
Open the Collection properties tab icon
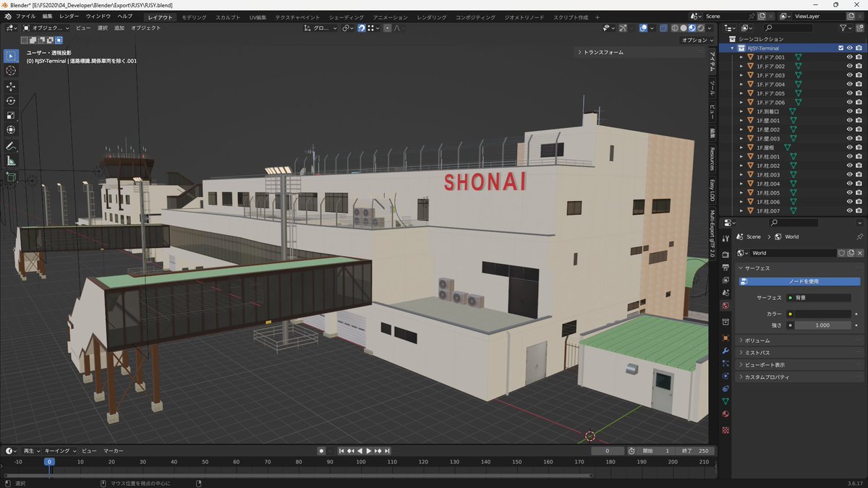tap(726, 322)
